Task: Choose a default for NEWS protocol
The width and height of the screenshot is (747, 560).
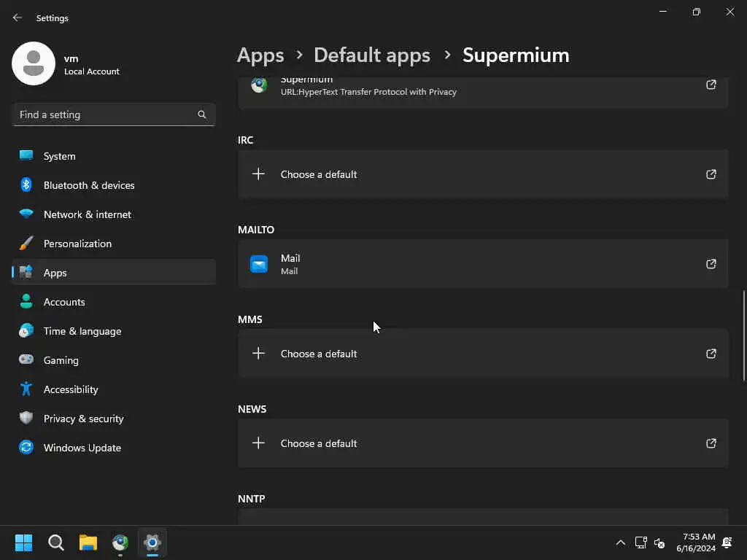Action: (319, 443)
